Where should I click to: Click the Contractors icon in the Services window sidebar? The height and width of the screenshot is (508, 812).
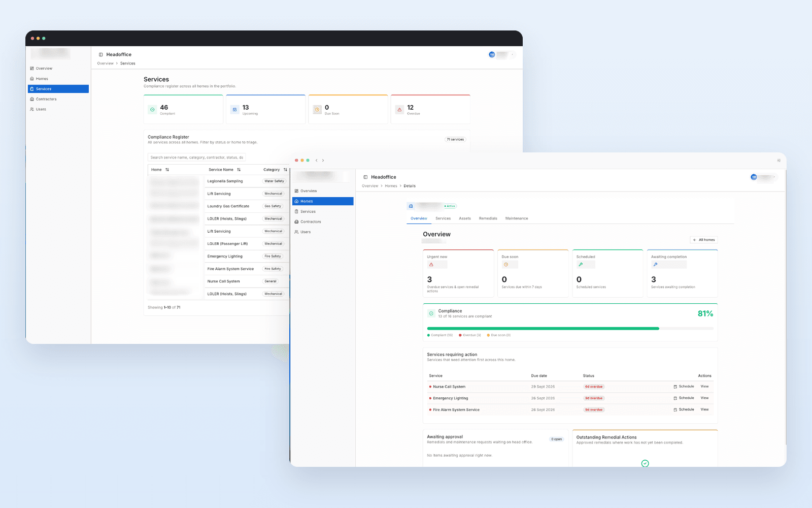[x=32, y=99]
